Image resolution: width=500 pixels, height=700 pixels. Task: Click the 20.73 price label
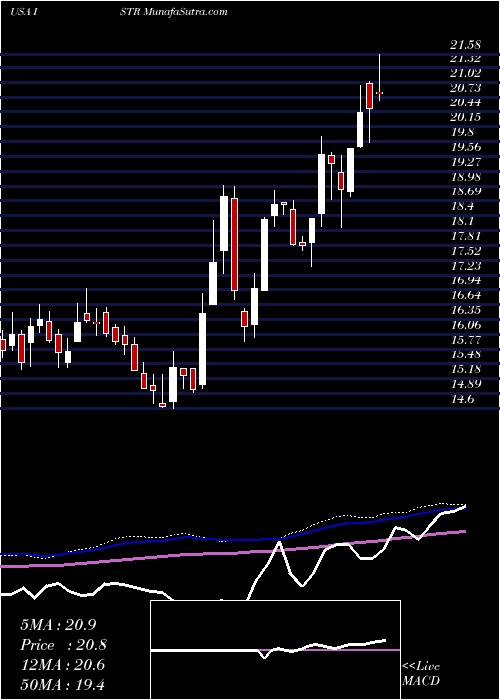point(466,88)
